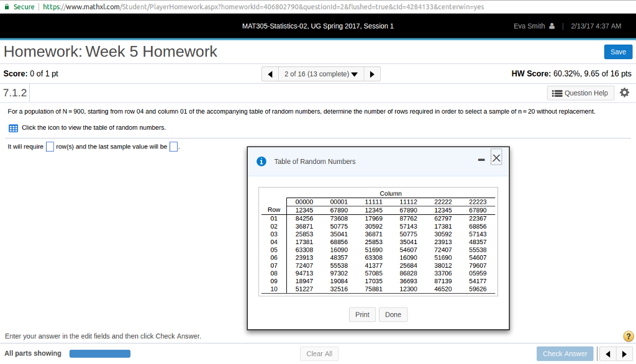The image size is (636, 364).
Task: Click the Clear All button
Action: (319, 354)
